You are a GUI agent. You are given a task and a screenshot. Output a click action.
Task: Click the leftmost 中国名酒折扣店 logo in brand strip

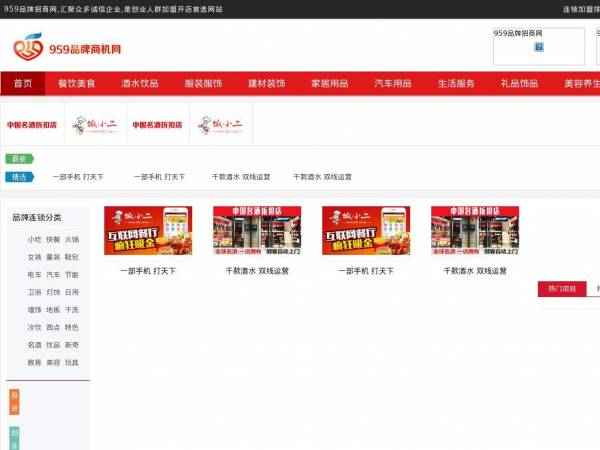[32, 125]
